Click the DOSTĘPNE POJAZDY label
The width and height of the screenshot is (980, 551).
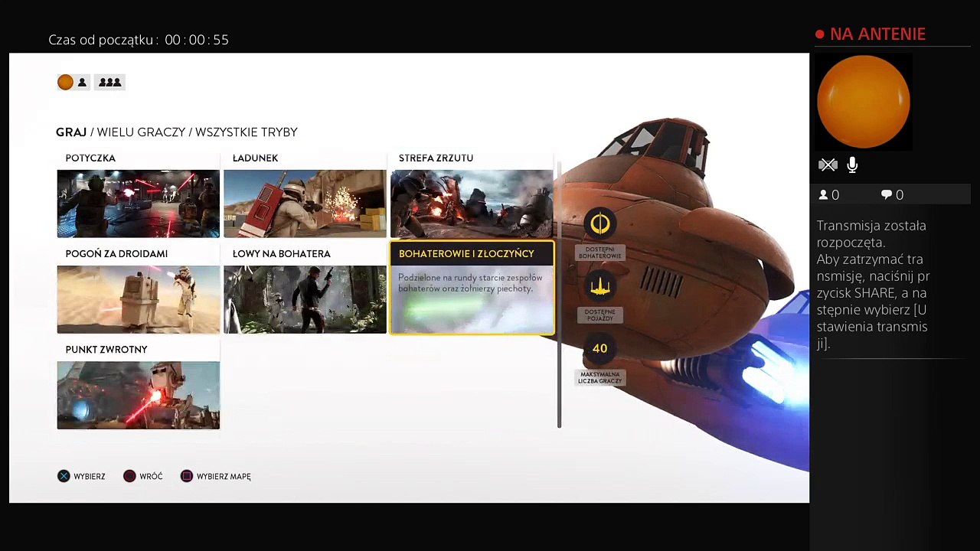click(x=599, y=315)
